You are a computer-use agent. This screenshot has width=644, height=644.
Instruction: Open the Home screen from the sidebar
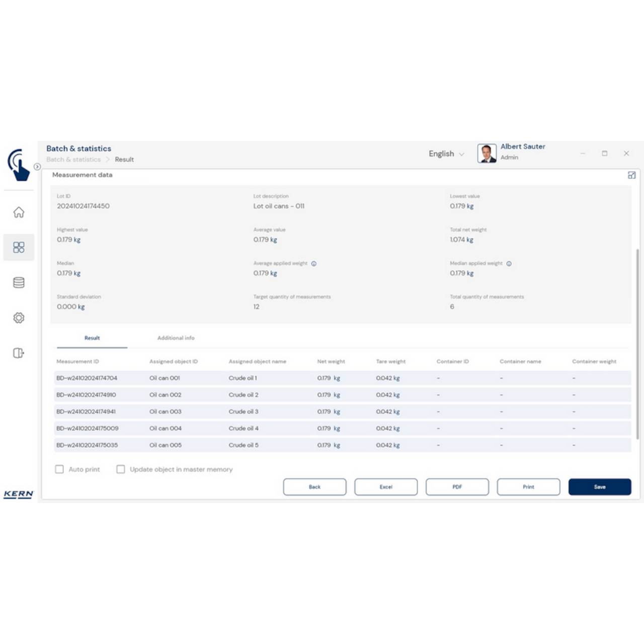19,212
